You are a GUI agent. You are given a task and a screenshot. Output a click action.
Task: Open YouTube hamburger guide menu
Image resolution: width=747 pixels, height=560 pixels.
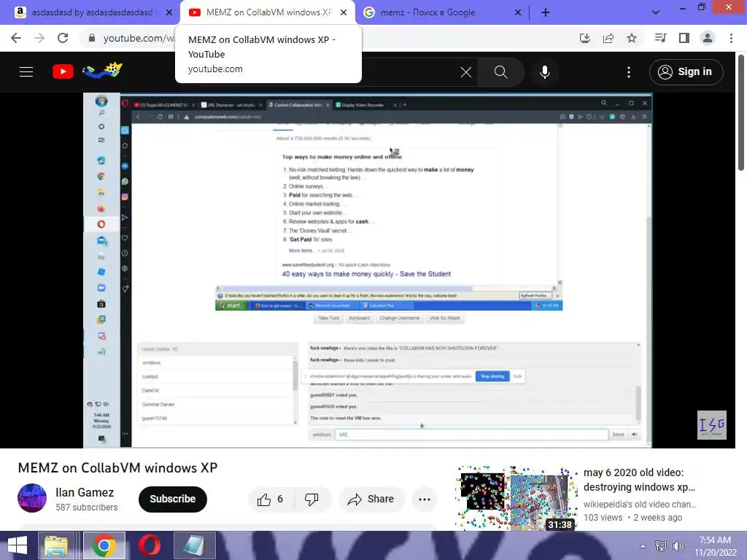point(26,72)
